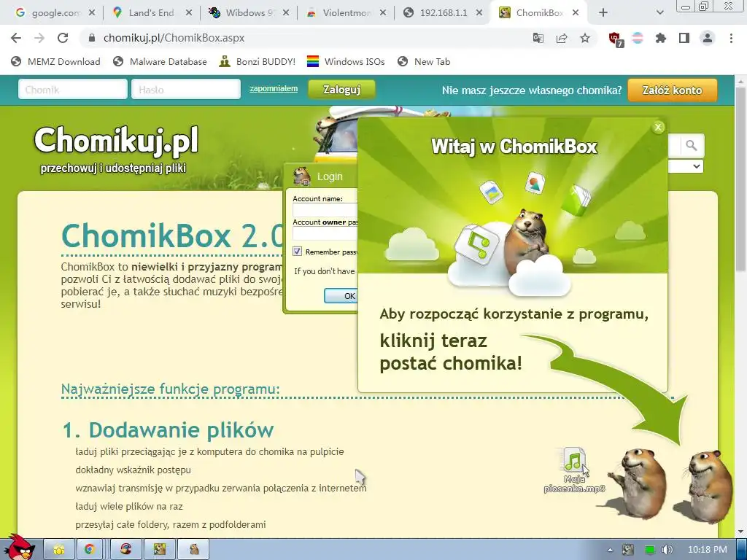Reload the page
The width and height of the screenshot is (747, 560).
(63, 38)
